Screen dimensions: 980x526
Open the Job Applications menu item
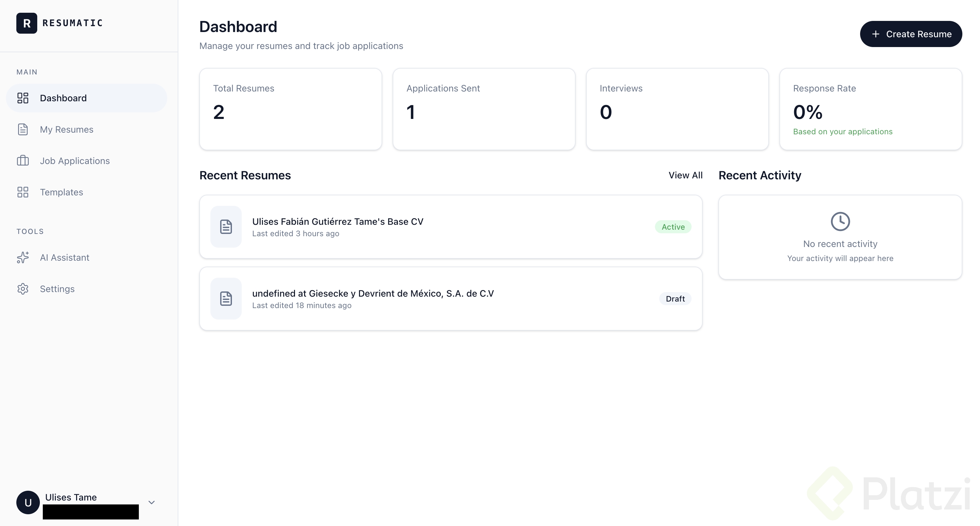74,161
